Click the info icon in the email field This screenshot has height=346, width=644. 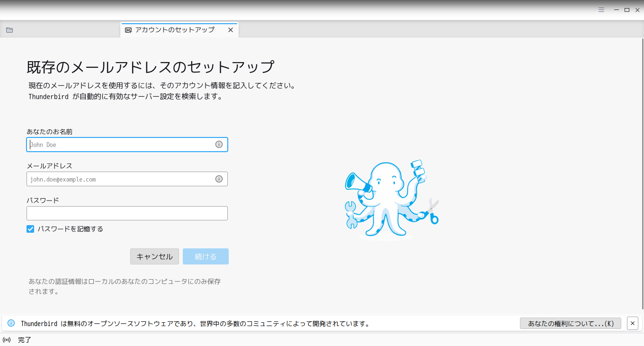coord(219,179)
